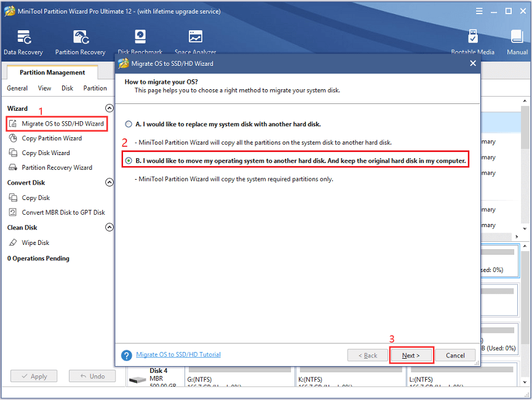
Task: Open the hamburger menu in title bar
Action: click(479, 11)
